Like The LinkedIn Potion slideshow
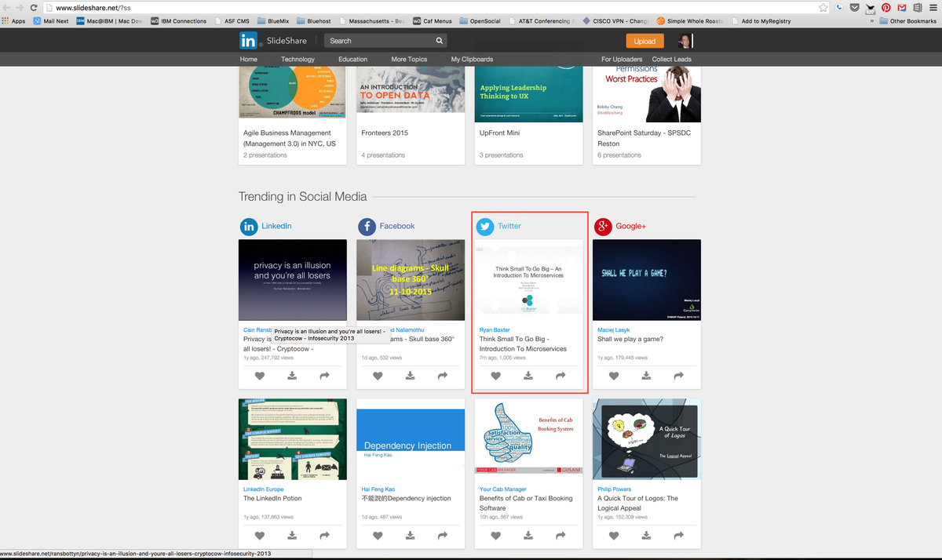The height and width of the screenshot is (560, 942). 260,536
